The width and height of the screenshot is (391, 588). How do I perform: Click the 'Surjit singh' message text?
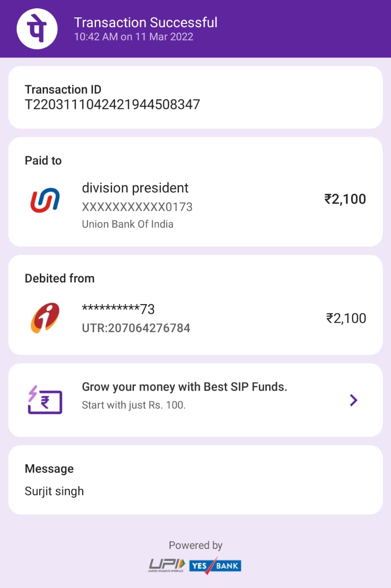pyautogui.click(x=54, y=491)
